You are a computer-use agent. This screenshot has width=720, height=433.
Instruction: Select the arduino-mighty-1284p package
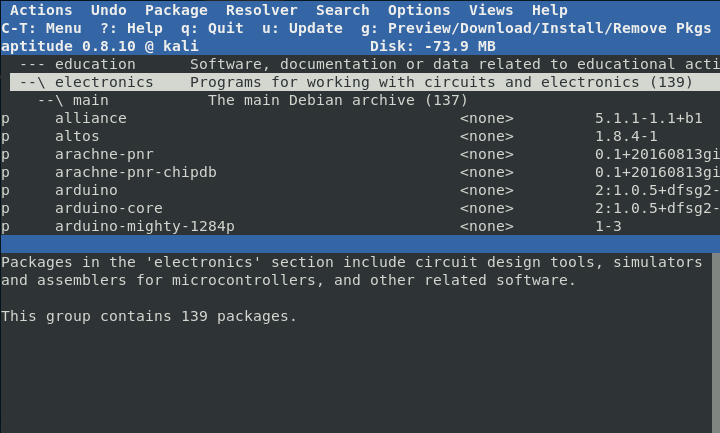point(144,226)
